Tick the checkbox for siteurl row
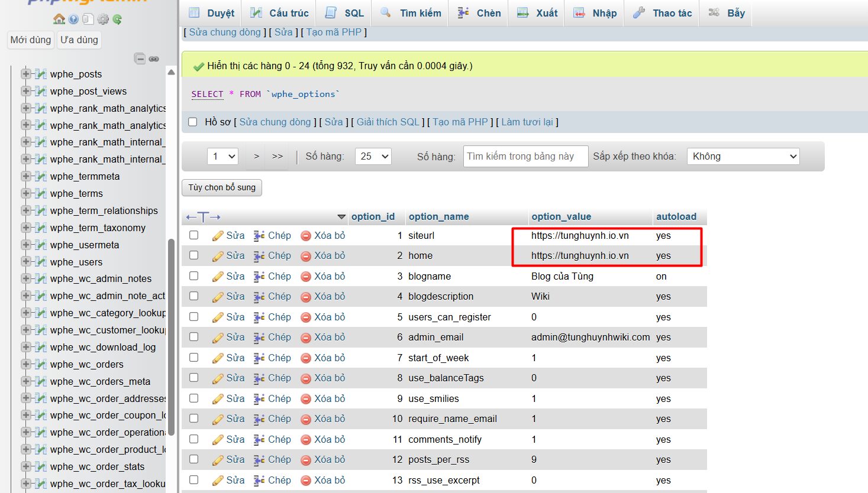Viewport: 868px width, 493px height. click(194, 235)
